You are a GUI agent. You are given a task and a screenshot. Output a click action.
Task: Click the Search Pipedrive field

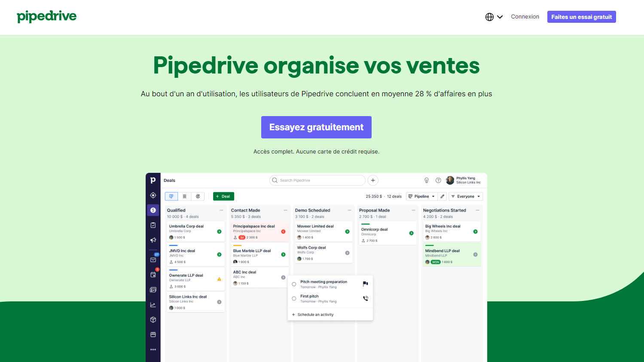click(317, 181)
